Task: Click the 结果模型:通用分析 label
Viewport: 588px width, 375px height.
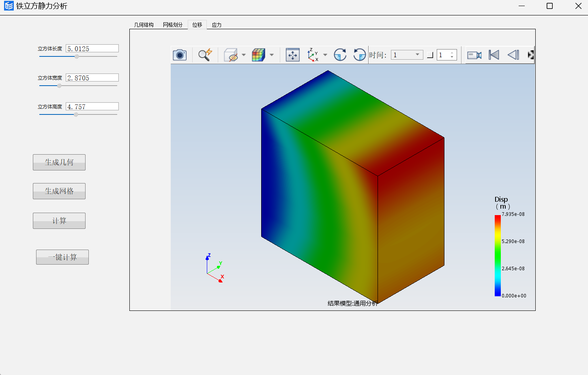Action: coord(352,303)
